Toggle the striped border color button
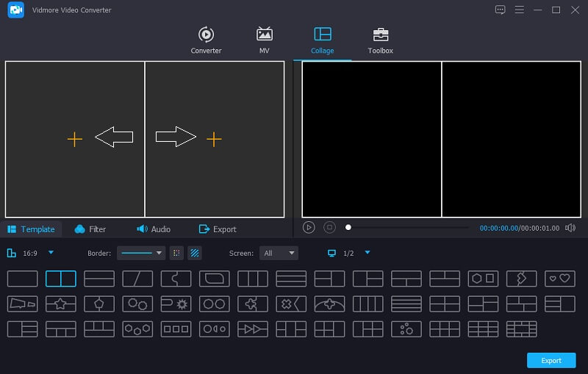The height and width of the screenshot is (374, 588). 195,253
